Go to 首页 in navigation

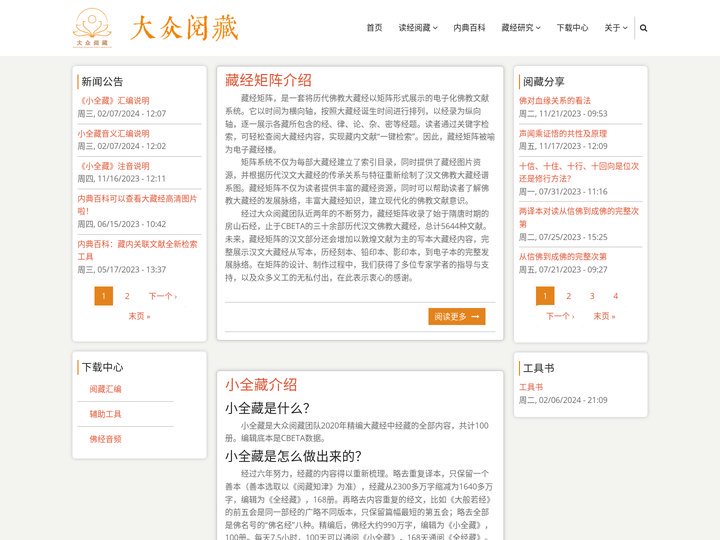click(x=374, y=28)
